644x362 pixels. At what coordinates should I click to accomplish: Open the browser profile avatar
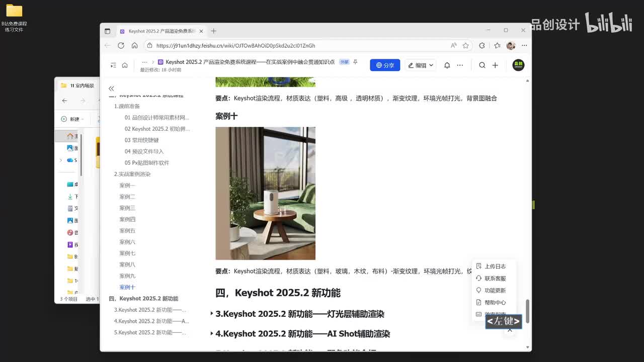(x=511, y=45)
